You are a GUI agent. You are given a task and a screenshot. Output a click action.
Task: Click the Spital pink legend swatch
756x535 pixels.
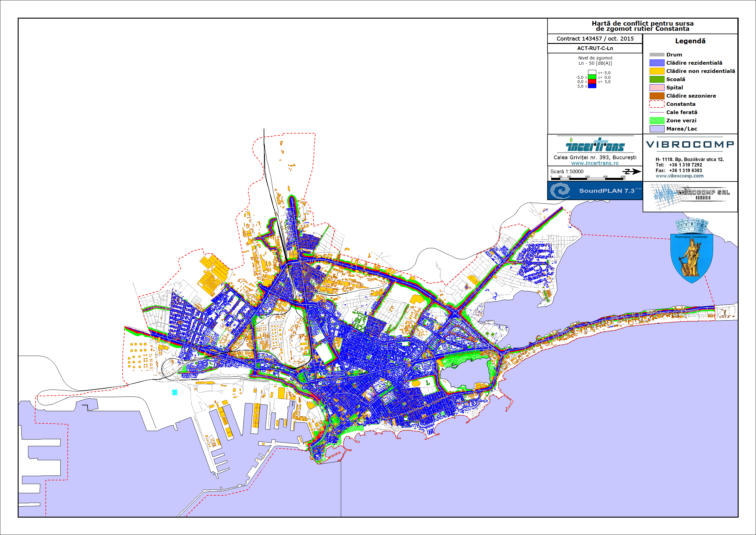click(x=657, y=88)
